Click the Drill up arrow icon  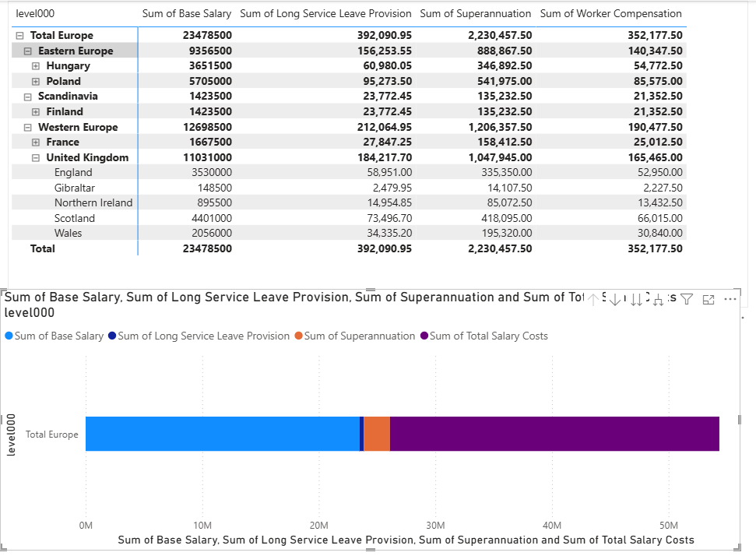point(593,300)
